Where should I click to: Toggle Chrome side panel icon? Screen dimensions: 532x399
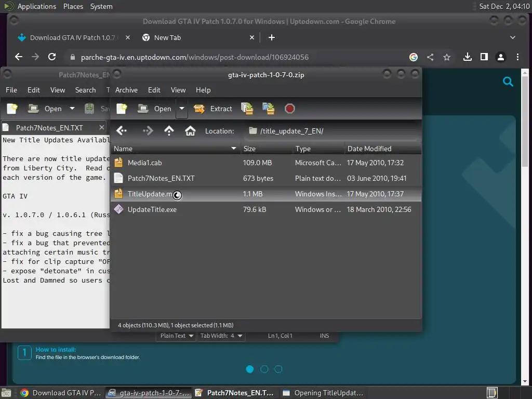point(484,57)
